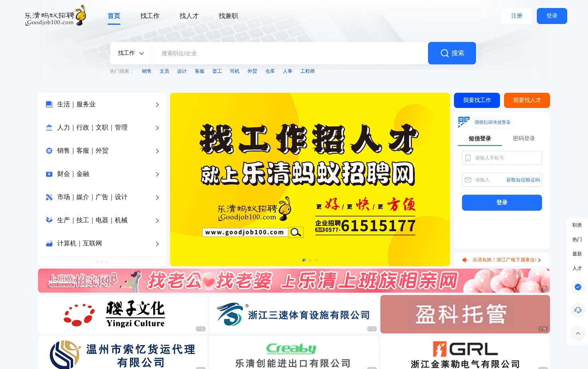Viewport: 588px width, 369px height.
Task: Click the header 登录 button
Action: pyautogui.click(x=552, y=16)
